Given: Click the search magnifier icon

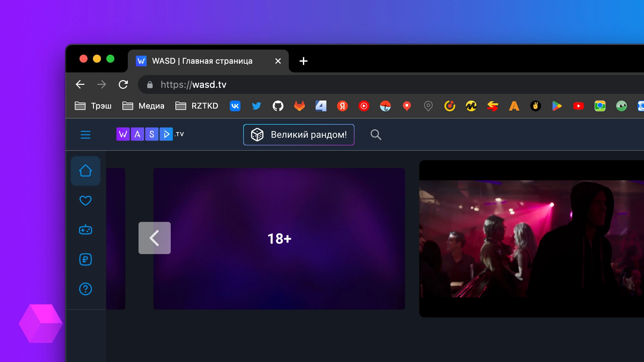Looking at the screenshot, I should (x=376, y=135).
